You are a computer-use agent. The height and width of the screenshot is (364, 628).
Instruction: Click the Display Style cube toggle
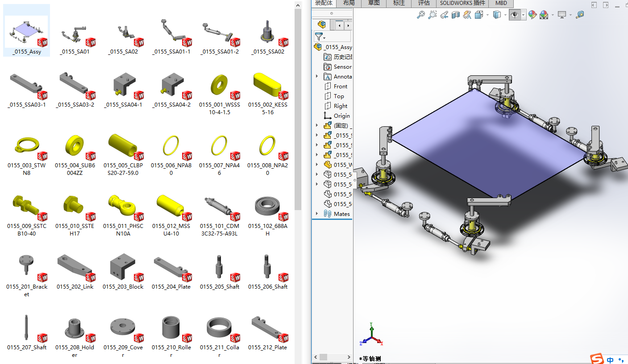(x=497, y=15)
